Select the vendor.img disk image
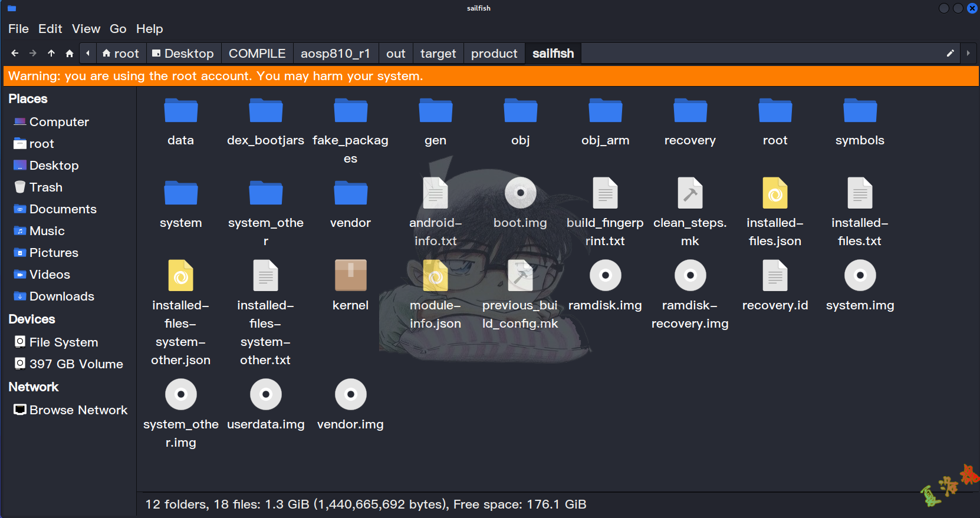 (350, 395)
